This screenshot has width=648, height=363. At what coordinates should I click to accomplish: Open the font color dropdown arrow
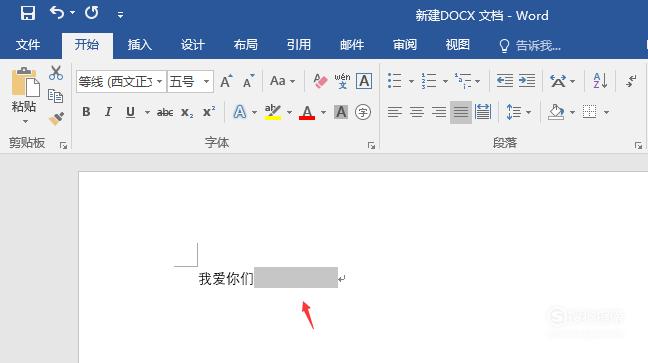(323, 112)
